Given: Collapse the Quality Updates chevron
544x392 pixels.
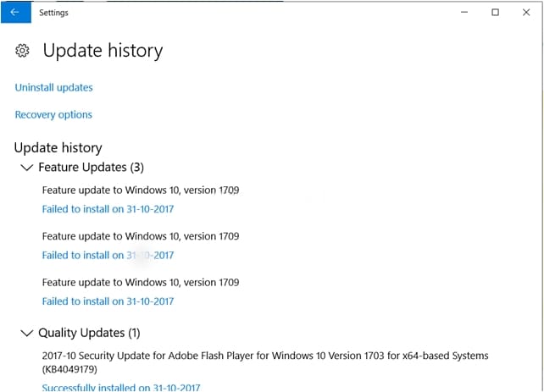Looking at the screenshot, I should 26,333.
